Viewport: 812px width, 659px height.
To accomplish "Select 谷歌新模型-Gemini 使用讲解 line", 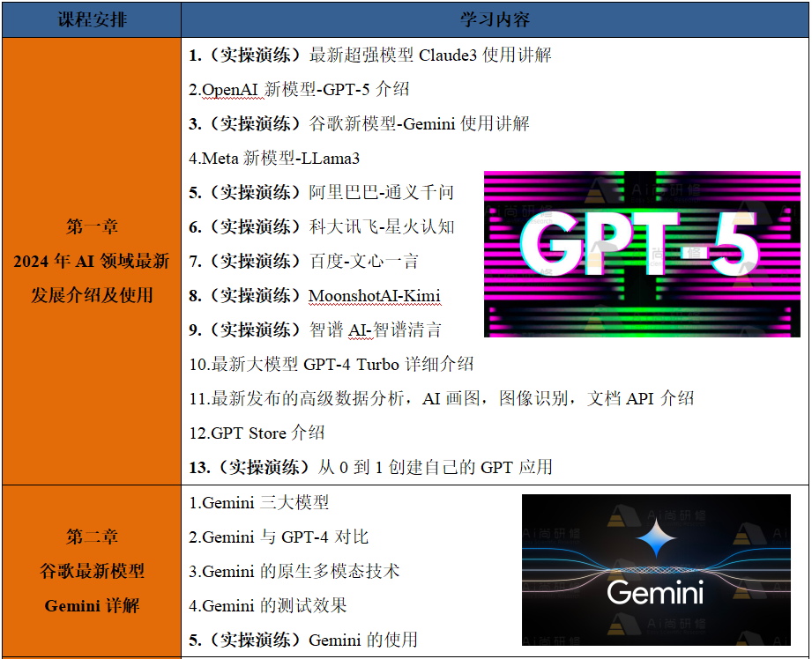I will coord(359,123).
